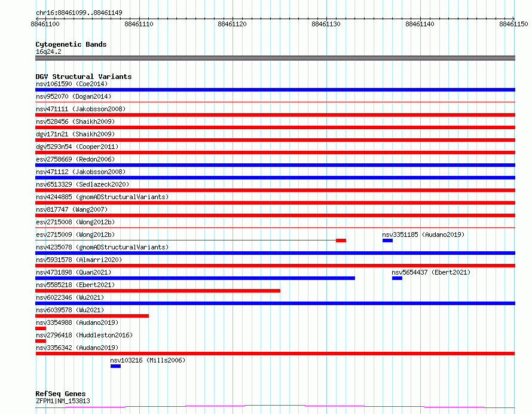This screenshot has height=414, width=532.
Task: Click the nsv528456 (Shaikh2009) label
Action: [75, 121]
